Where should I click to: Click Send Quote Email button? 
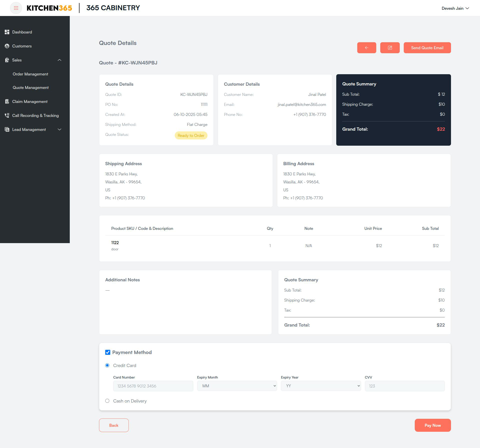(x=427, y=48)
